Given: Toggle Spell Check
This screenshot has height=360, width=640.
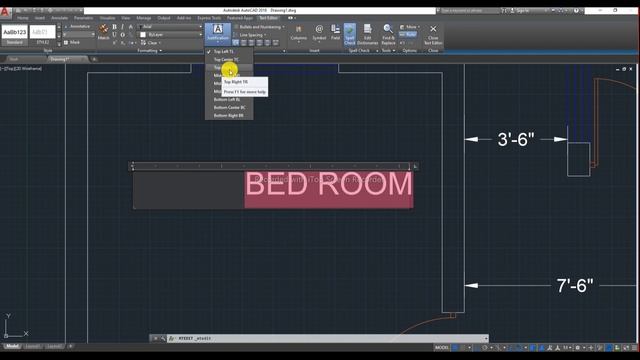Looking at the screenshot, I should [x=350, y=34].
